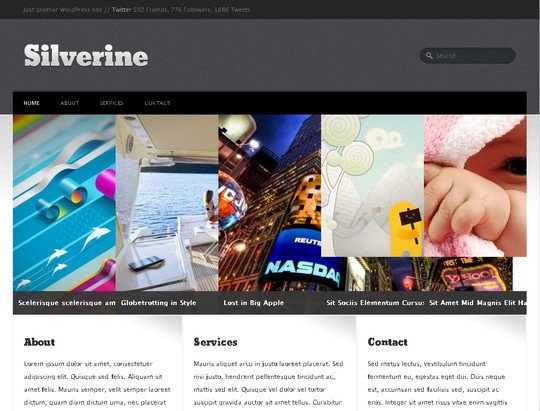Click into the Search input field
540x411 pixels.
467,55
